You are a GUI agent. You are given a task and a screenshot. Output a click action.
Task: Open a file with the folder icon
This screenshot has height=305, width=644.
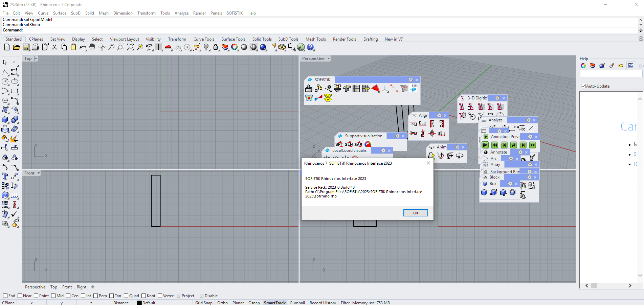pos(16,47)
